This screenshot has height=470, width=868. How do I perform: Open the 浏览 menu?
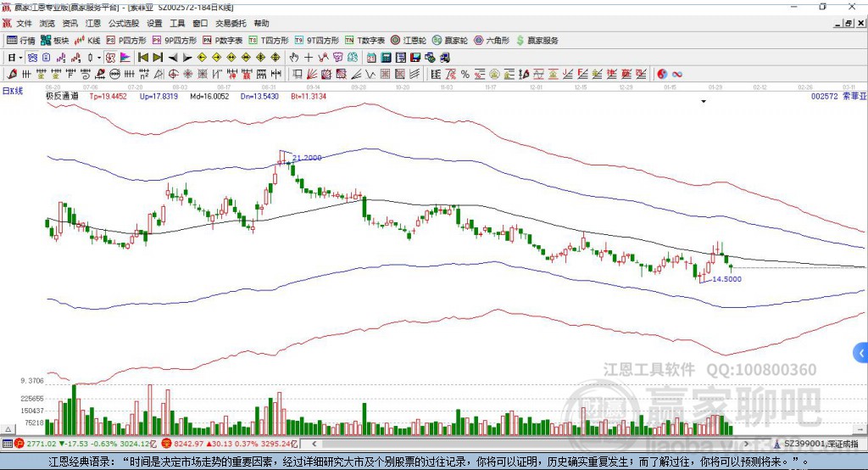tap(47, 23)
